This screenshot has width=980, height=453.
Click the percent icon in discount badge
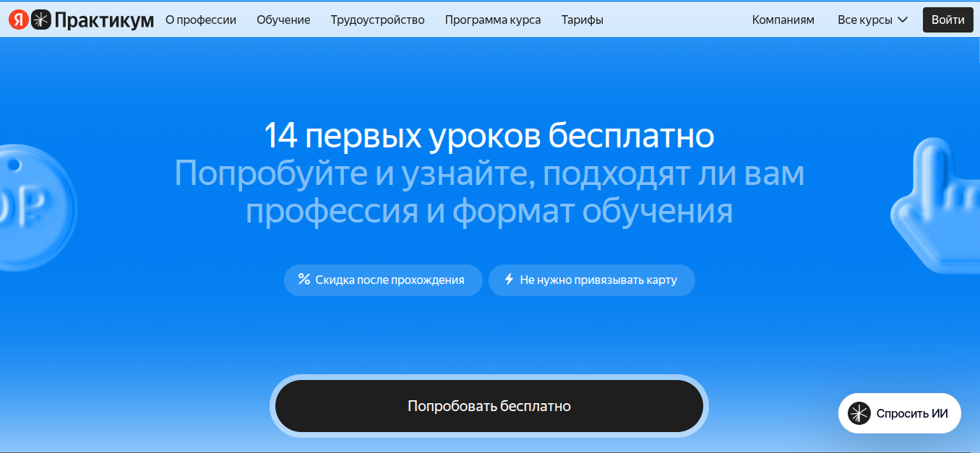click(304, 280)
